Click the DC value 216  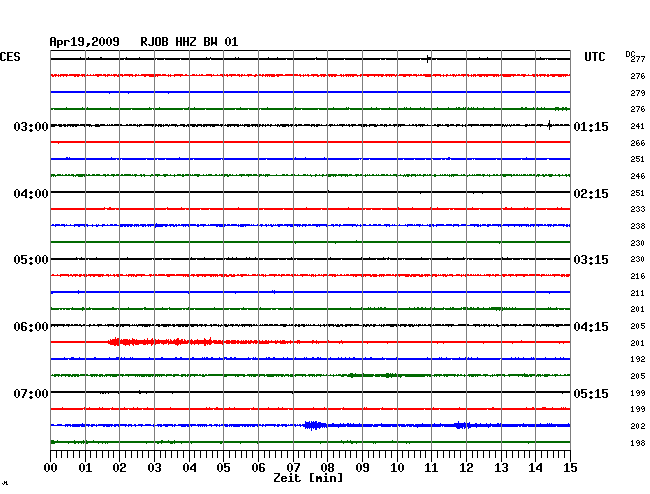pyautogui.click(x=638, y=276)
